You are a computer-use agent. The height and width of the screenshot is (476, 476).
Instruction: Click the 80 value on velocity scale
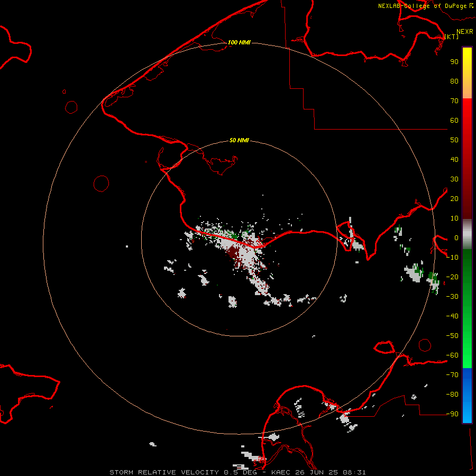click(454, 81)
